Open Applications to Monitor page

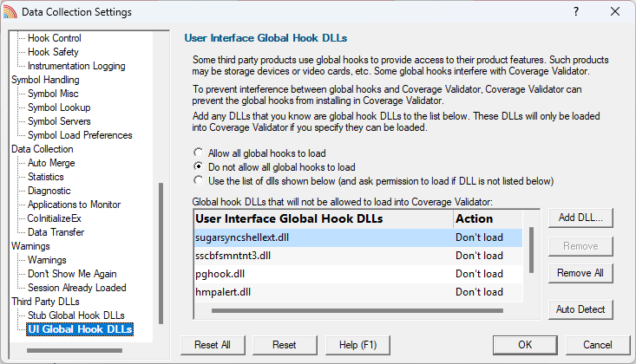(75, 205)
